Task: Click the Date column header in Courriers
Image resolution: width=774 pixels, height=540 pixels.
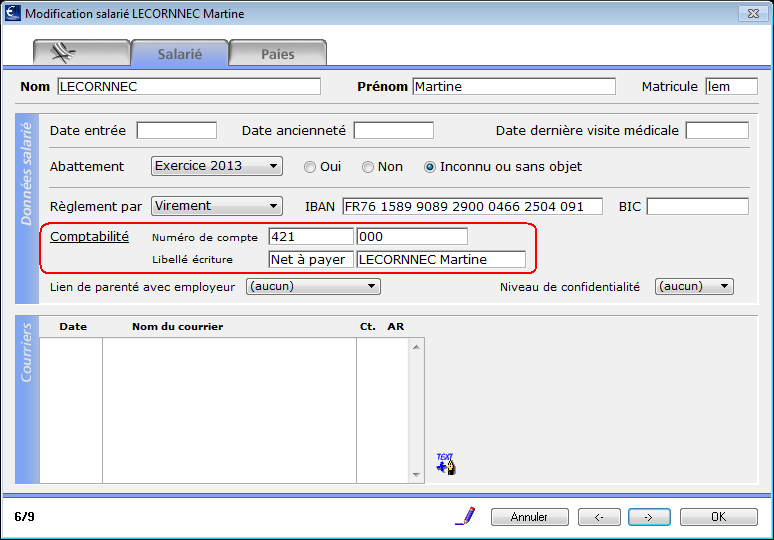Action: click(x=73, y=326)
